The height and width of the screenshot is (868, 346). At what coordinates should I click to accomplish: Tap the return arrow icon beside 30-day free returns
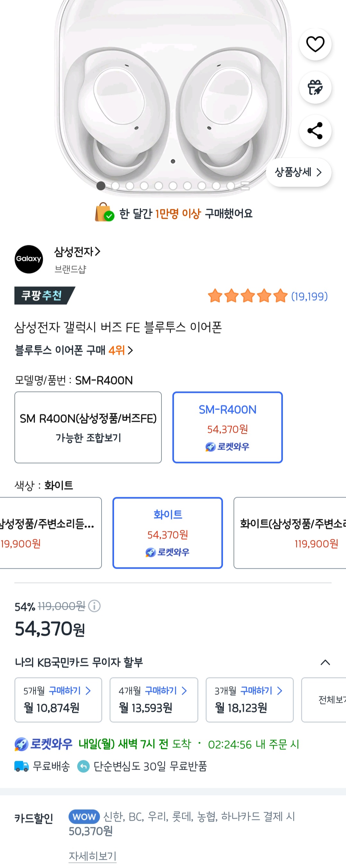pyautogui.click(x=83, y=766)
